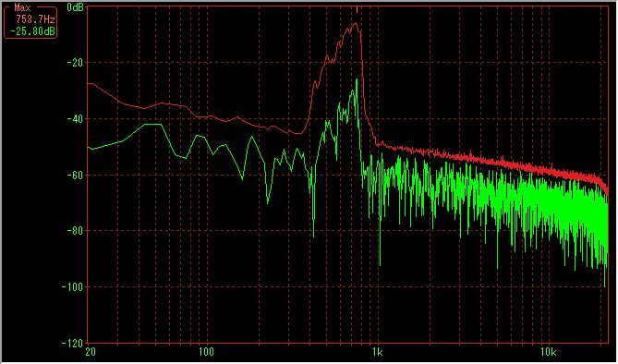Click the deepest green notch near 1k
The image size is (618, 364).
pyautogui.click(x=380, y=265)
